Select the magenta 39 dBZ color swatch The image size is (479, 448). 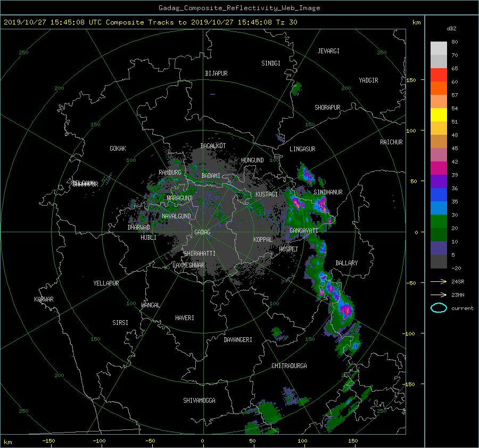tap(439, 168)
